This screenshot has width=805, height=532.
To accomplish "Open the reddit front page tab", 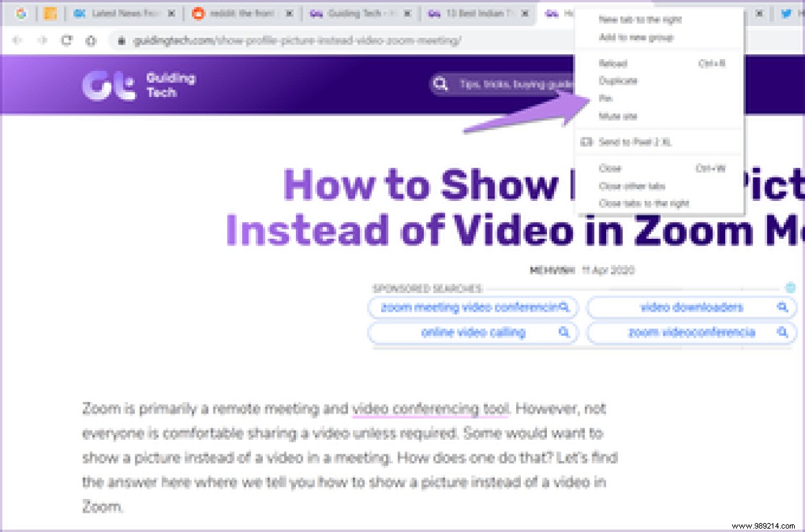I will pos(234,13).
